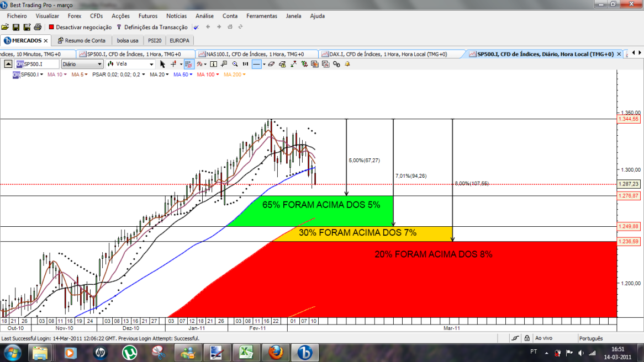Switch to the PSI20 tab

point(155,41)
